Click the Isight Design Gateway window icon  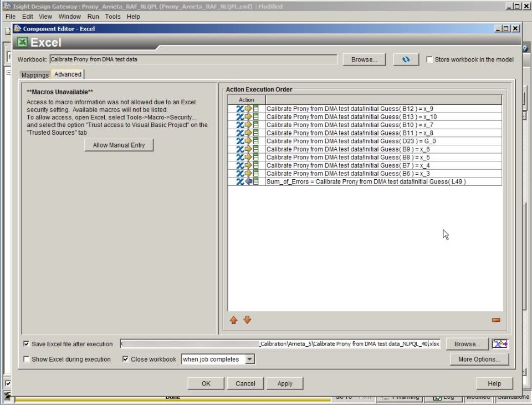[7, 6]
